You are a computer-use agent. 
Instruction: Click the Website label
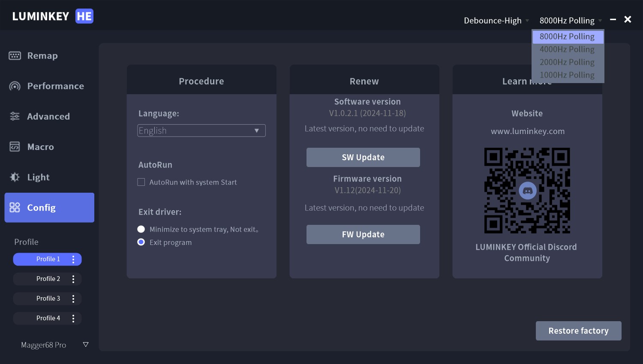click(527, 113)
